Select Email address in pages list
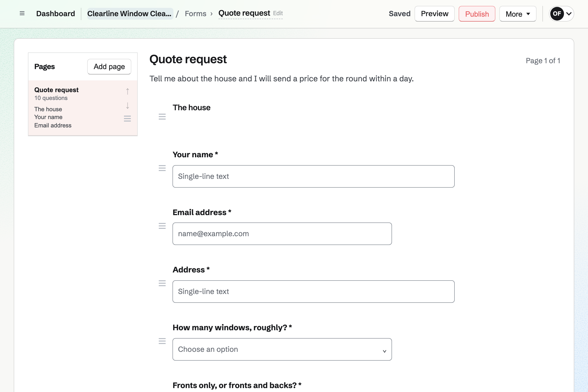588x392 pixels. pos(53,125)
